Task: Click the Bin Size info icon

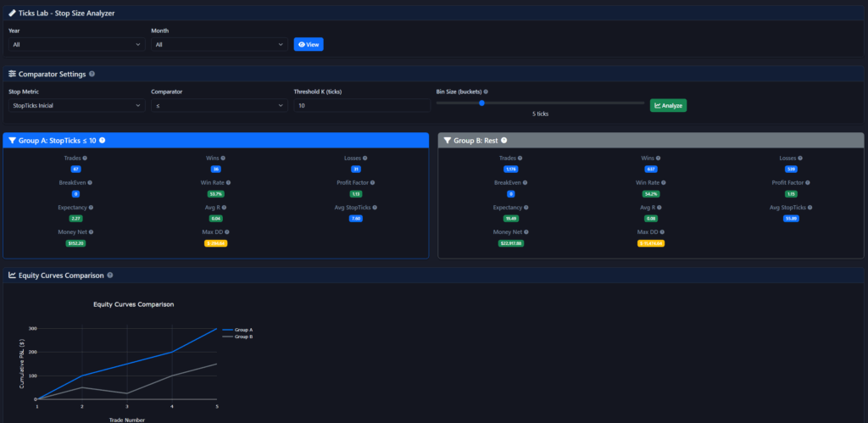Action: 486,92
